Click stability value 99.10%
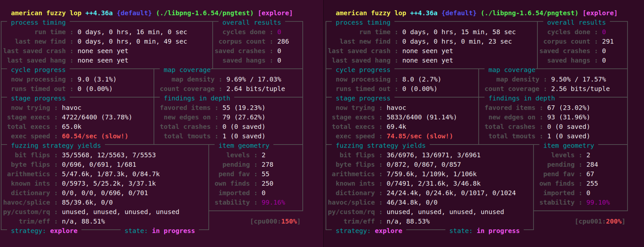 pos(598,202)
